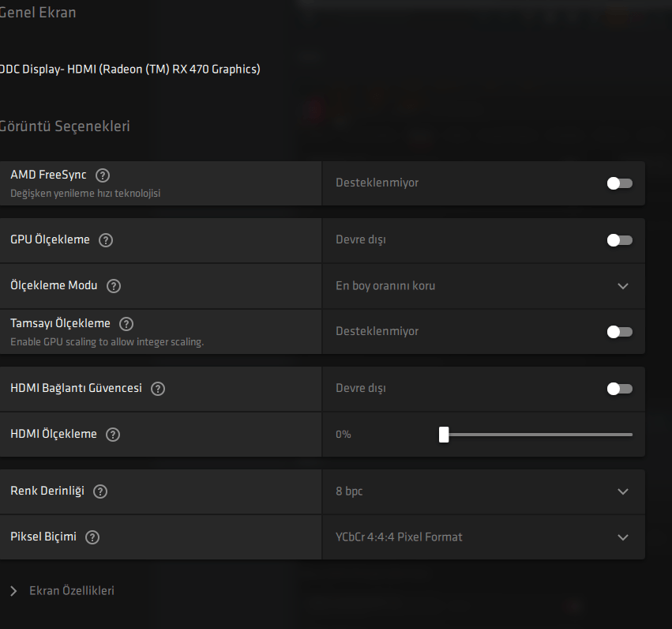Click the GPU Ölçekleme help icon
672x629 pixels.
pyautogui.click(x=106, y=240)
